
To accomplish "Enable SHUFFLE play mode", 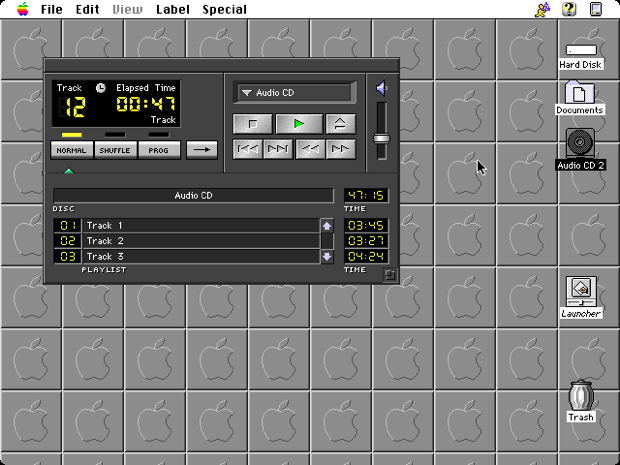I will click(115, 150).
